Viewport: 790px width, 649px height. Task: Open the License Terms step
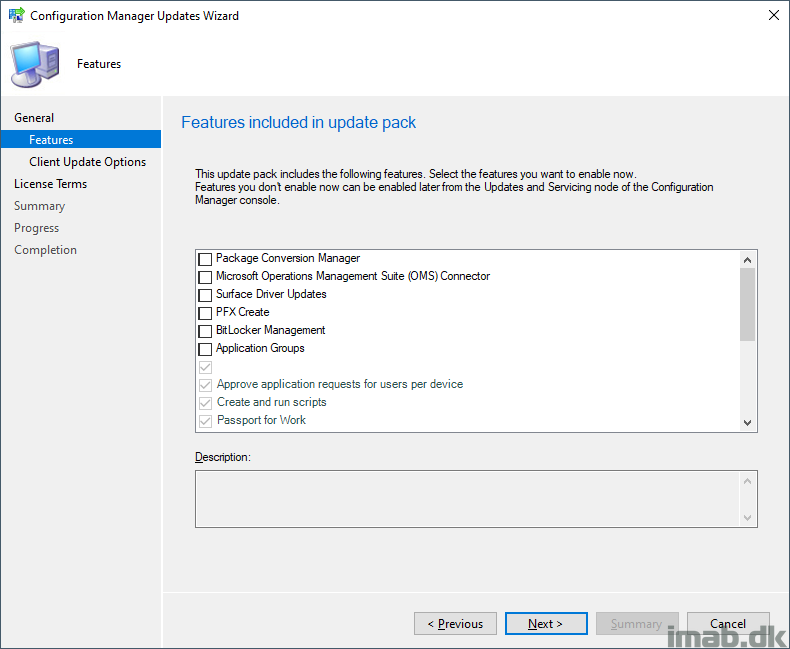tap(50, 184)
